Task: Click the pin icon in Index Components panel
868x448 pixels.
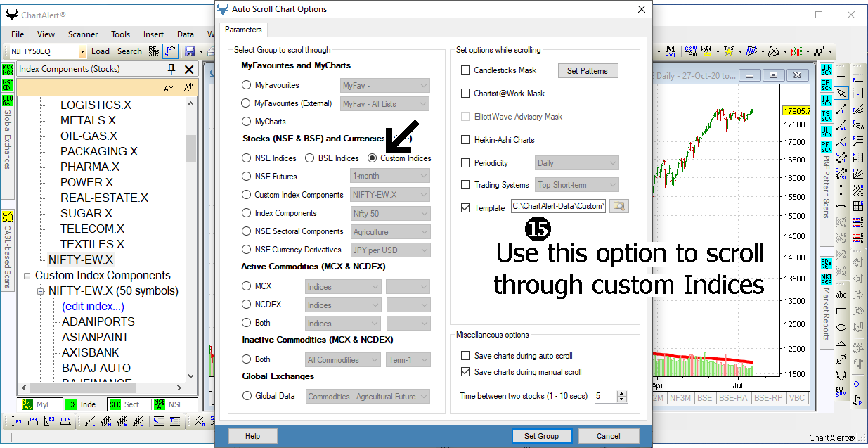Action: (x=171, y=69)
